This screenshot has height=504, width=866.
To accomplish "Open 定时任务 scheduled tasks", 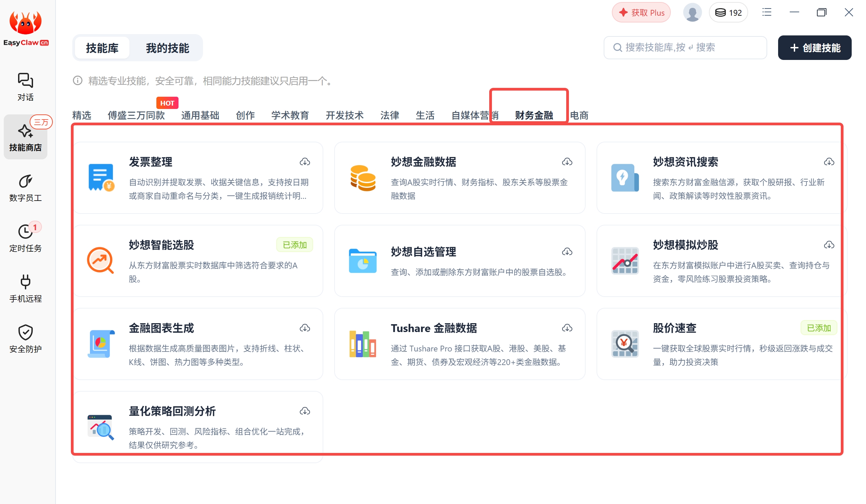I will [26, 238].
